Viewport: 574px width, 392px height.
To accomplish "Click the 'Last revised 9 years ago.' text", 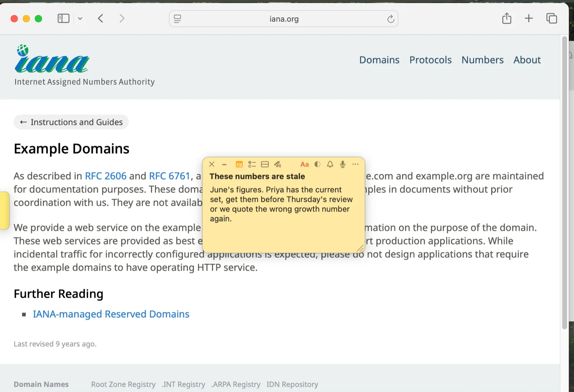I will click(x=55, y=344).
